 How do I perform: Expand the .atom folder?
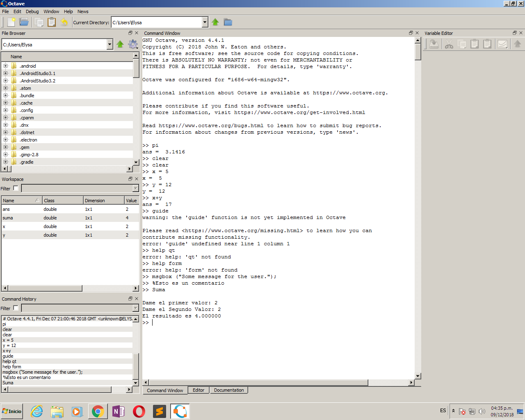click(x=5, y=88)
